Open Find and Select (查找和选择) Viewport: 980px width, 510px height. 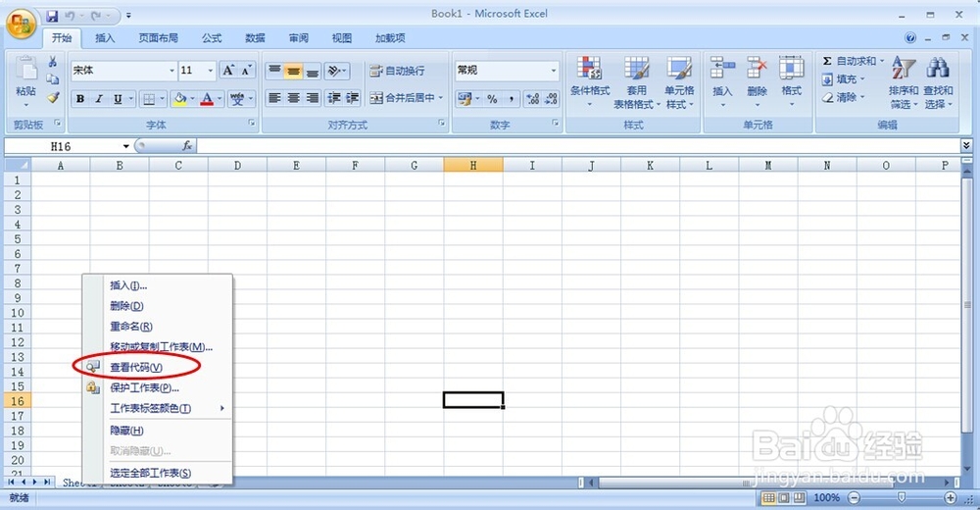point(938,81)
